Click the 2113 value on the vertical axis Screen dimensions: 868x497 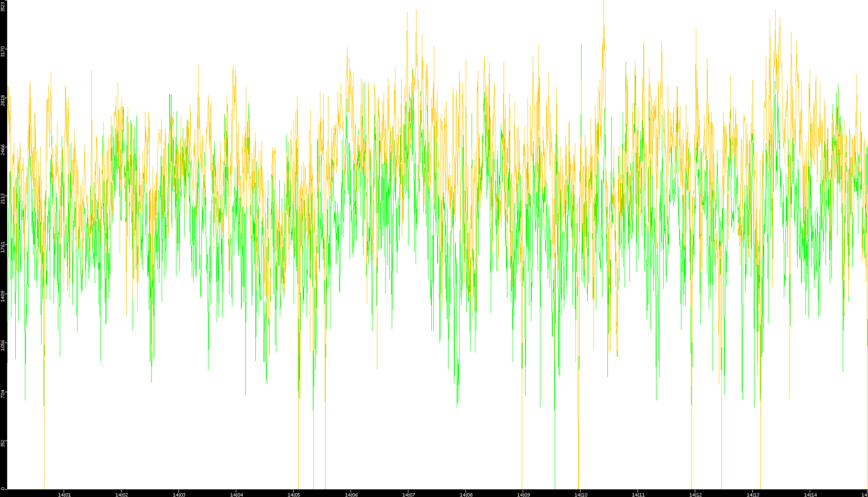[x=3, y=198]
